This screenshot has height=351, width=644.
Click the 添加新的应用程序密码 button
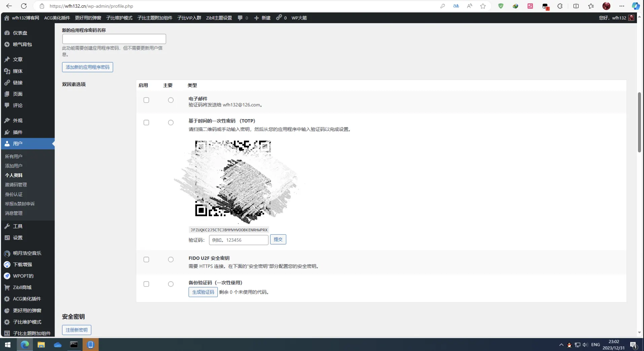click(87, 67)
